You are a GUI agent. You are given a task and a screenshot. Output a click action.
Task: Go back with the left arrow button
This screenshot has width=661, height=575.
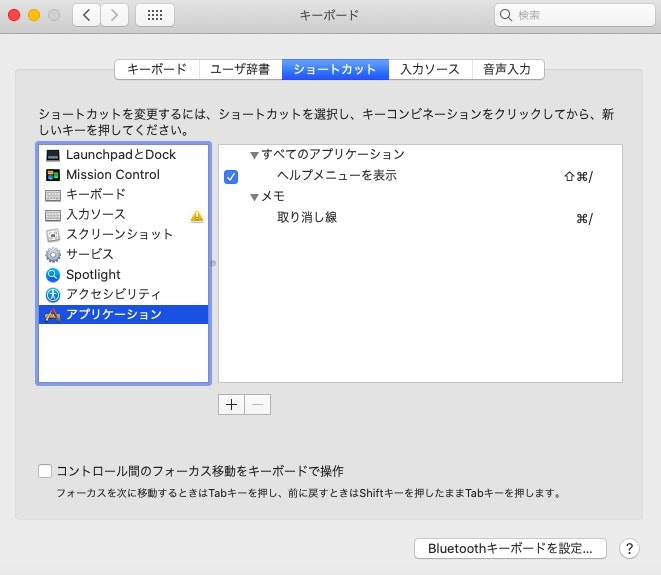point(86,15)
